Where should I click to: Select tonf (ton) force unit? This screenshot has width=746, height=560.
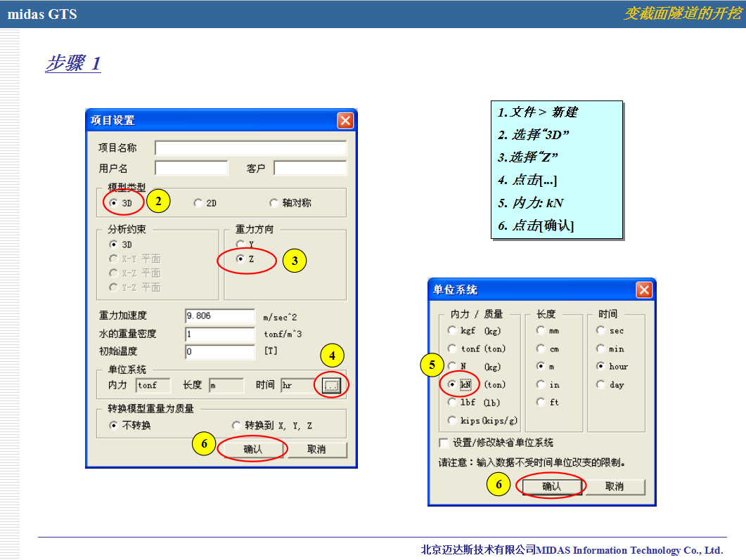tap(452, 349)
